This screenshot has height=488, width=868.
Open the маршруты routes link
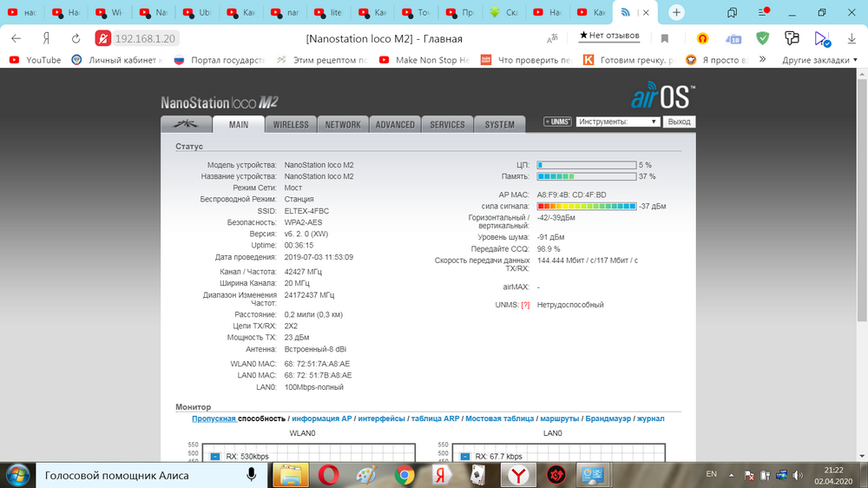click(x=559, y=419)
